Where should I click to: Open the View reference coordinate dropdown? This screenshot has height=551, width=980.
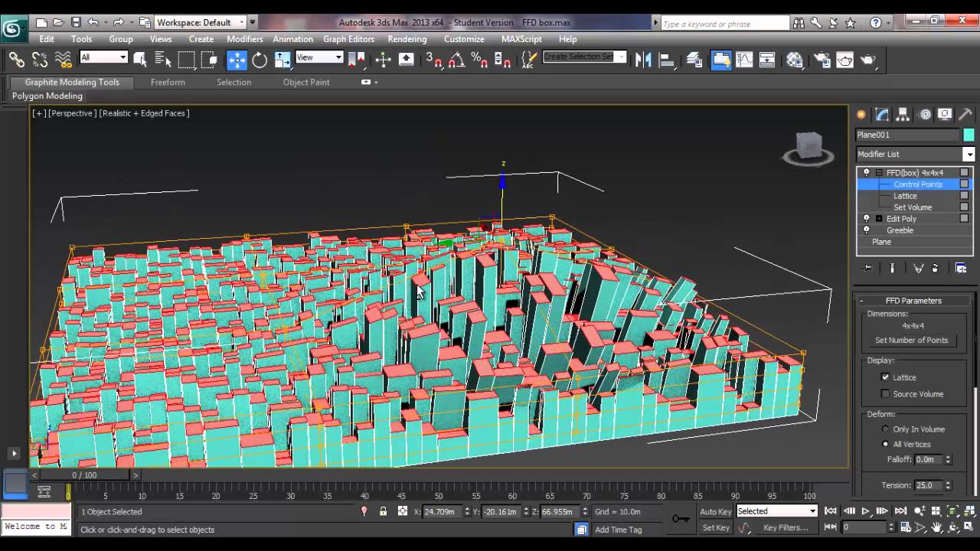319,57
